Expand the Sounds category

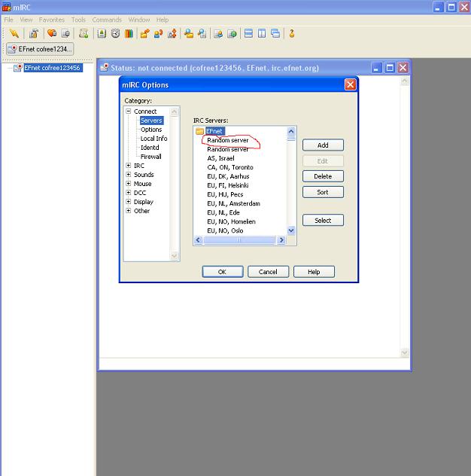click(x=129, y=175)
